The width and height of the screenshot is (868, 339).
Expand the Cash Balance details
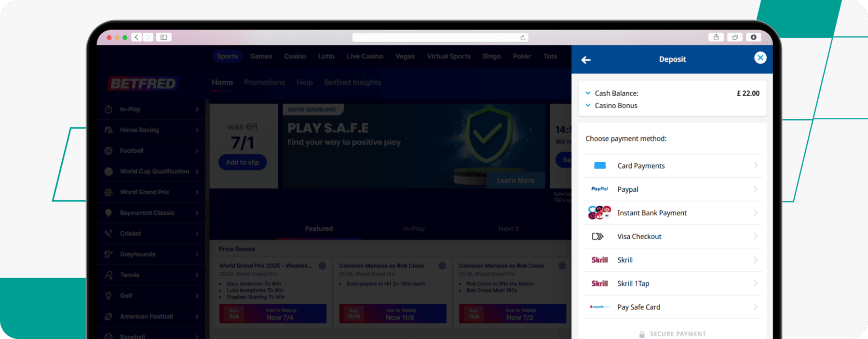pyautogui.click(x=588, y=93)
